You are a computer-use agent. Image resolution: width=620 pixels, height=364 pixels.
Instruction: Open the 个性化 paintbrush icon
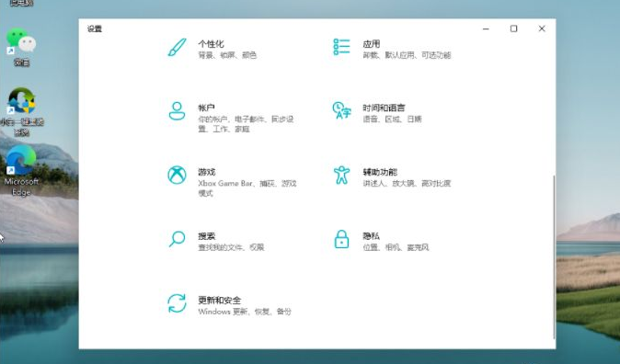pos(177,48)
